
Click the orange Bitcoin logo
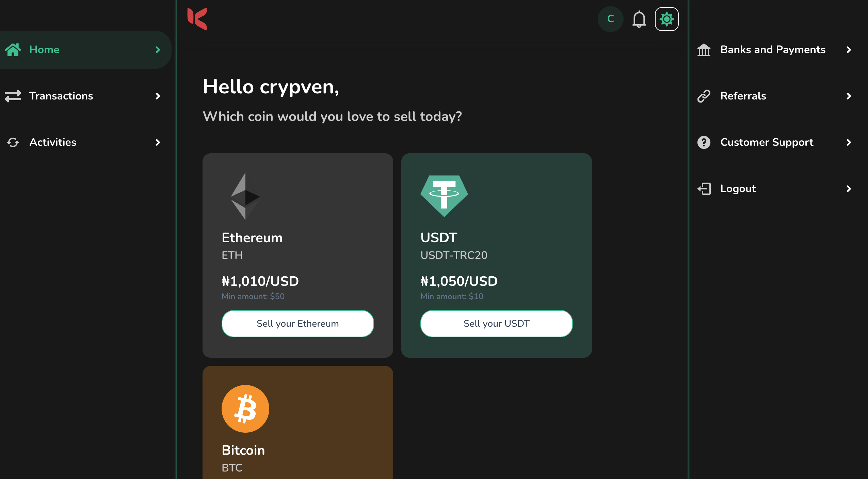pos(245,408)
